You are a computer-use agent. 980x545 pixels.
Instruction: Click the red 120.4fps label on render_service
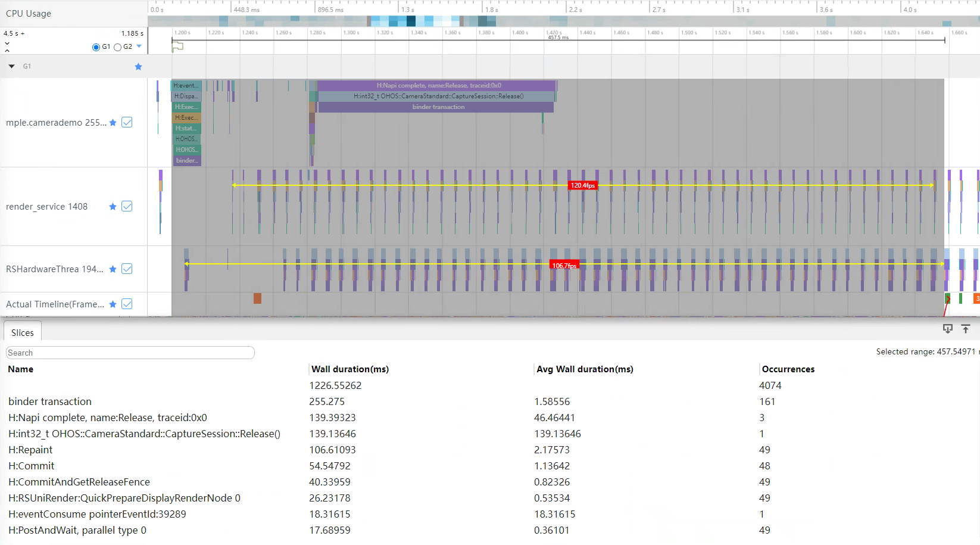(582, 186)
